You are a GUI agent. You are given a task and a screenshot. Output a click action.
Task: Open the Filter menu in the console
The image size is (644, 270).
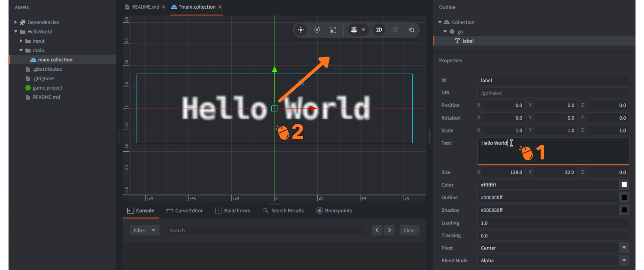tap(144, 230)
